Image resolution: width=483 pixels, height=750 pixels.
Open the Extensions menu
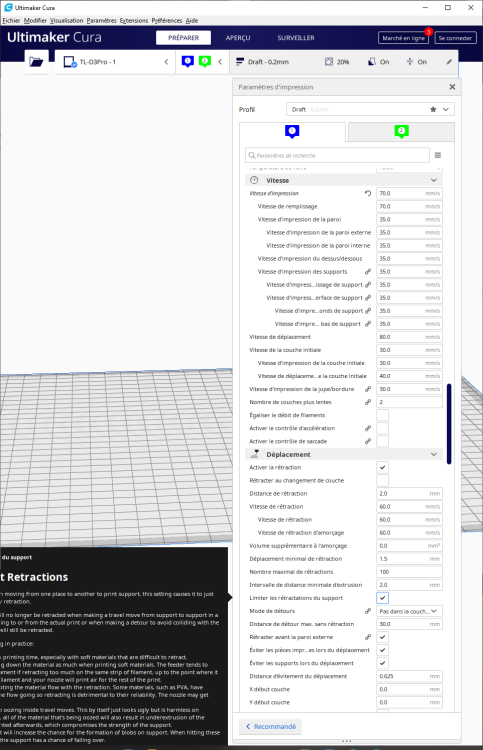coord(134,21)
